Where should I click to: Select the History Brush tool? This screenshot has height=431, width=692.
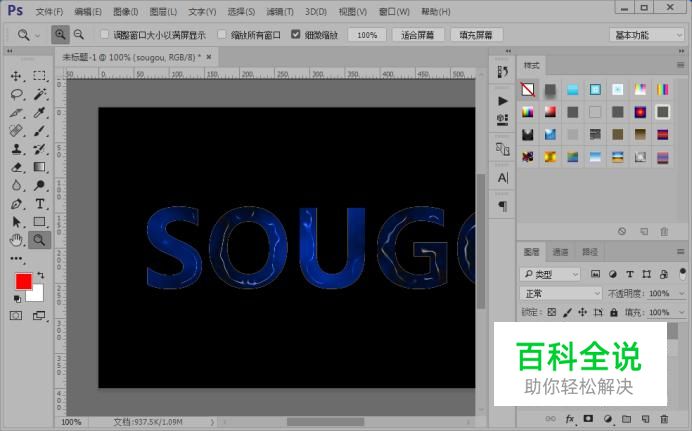click(x=39, y=149)
